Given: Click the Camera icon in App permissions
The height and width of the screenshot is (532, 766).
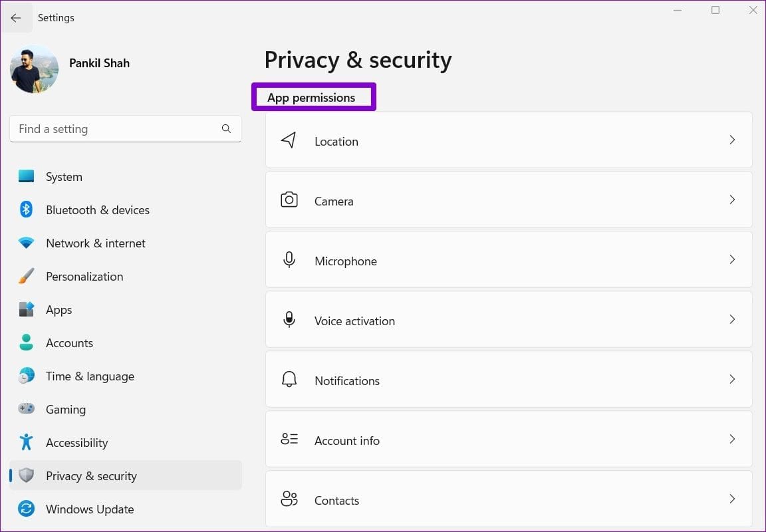Looking at the screenshot, I should pyautogui.click(x=289, y=199).
